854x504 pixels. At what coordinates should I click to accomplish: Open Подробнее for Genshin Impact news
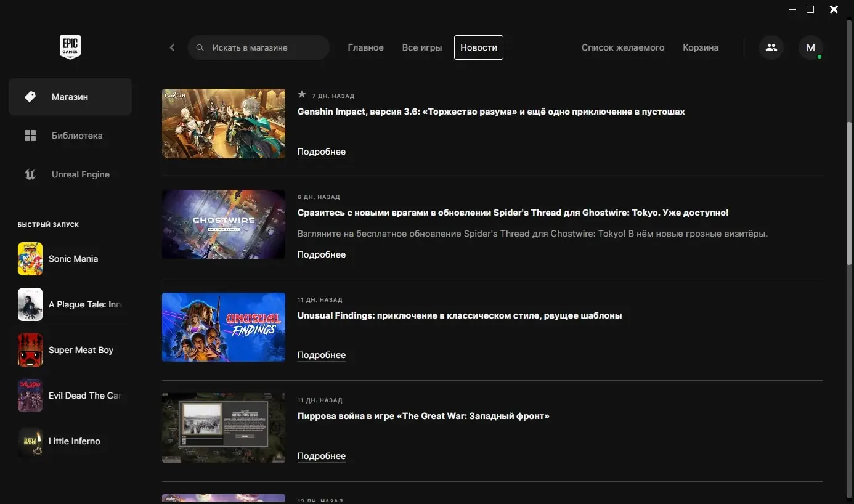coord(322,152)
